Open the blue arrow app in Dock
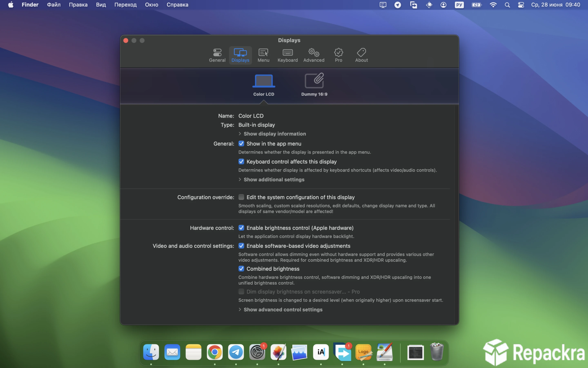588x368 pixels. pos(342,352)
